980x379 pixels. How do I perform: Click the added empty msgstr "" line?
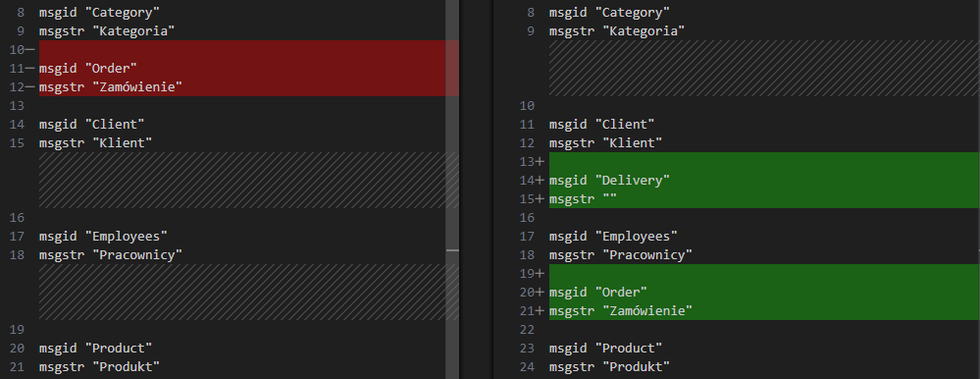click(x=583, y=199)
